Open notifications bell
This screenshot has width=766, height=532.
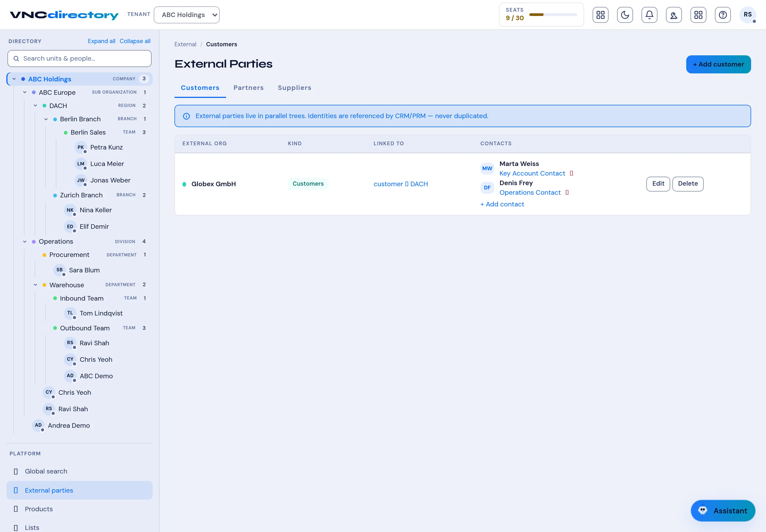pos(649,15)
